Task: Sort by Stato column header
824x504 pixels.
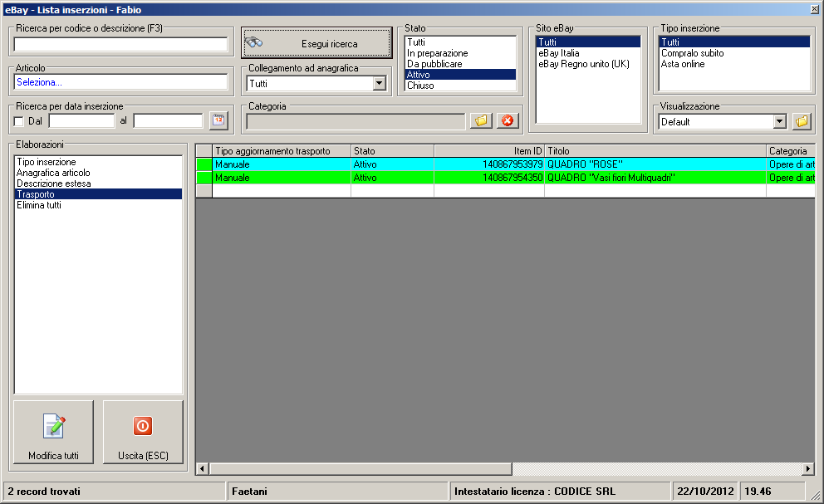Action: [x=393, y=151]
